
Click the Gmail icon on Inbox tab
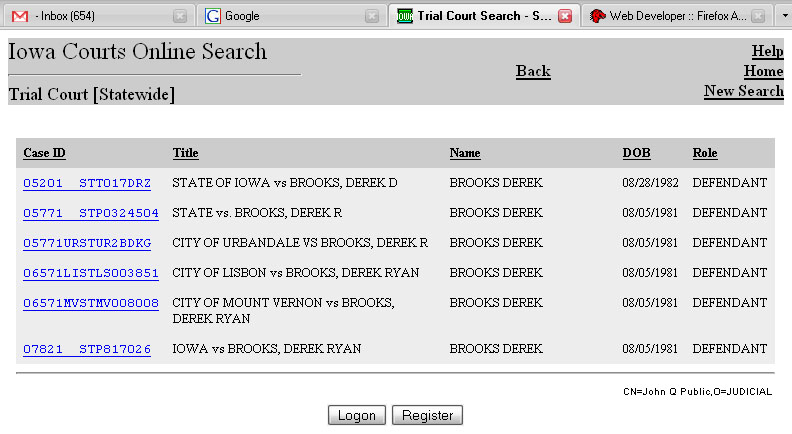tap(19, 16)
